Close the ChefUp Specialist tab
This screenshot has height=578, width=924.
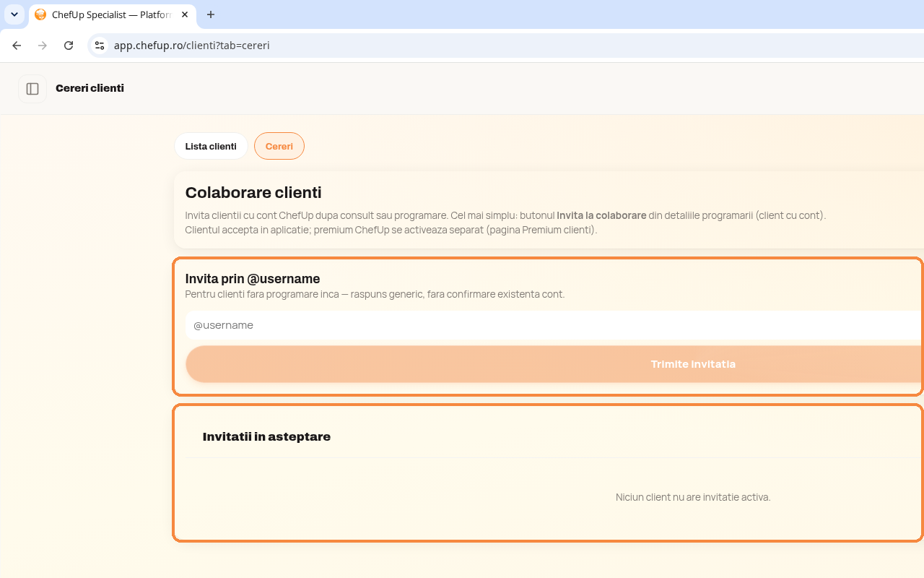click(x=185, y=14)
